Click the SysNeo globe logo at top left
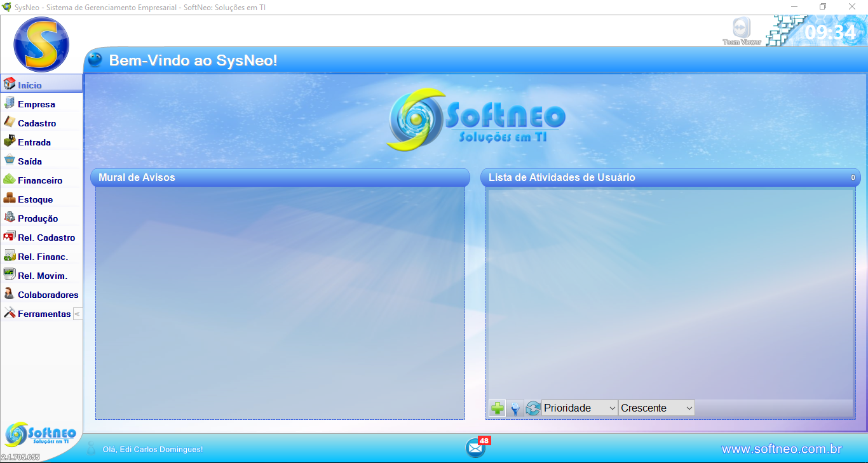868x463 pixels. pos(41,44)
